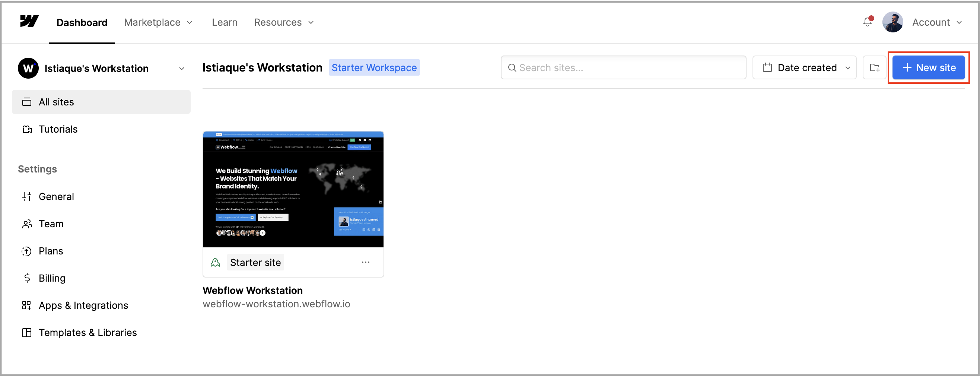Viewport: 980px width, 377px height.
Task: Open the Date created sort dropdown
Action: (804, 68)
